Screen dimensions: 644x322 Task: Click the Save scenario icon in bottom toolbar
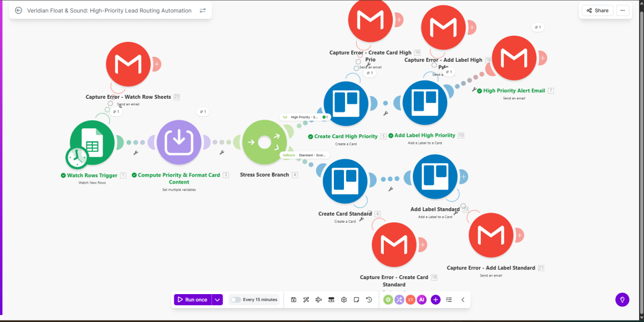tap(294, 299)
